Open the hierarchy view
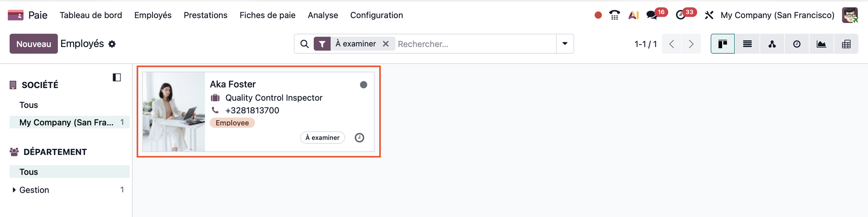The height and width of the screenshot is (217, 868). pos(772,44)
